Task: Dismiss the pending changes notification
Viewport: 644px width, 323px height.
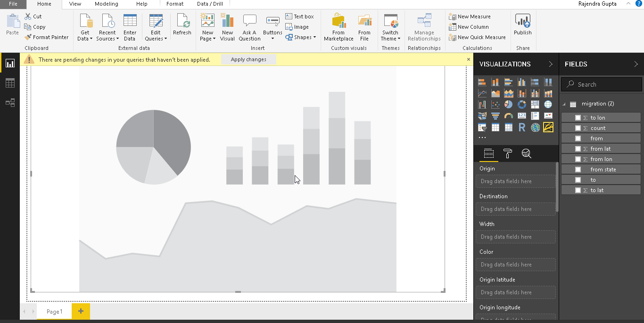Action: [x=469, y=59]
